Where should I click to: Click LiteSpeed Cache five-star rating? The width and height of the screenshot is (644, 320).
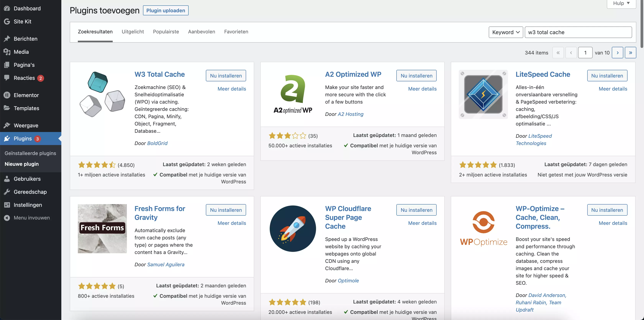[x=478, y=165]
